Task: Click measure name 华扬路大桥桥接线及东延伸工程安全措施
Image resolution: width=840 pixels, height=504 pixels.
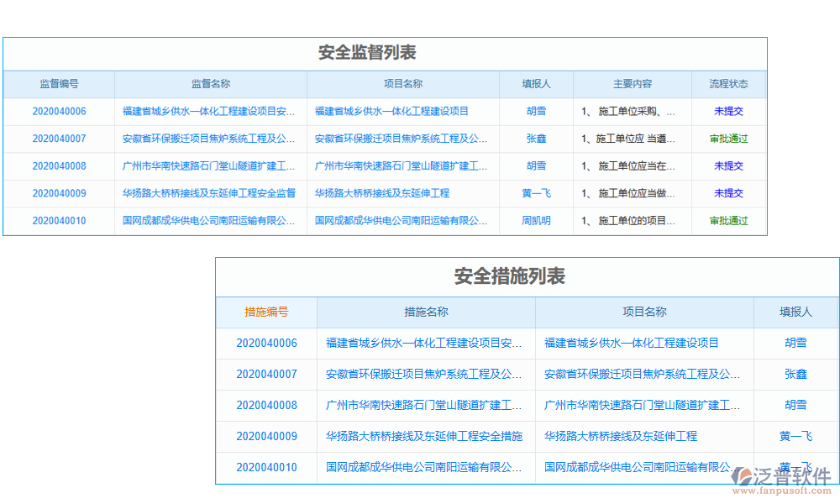Action: coord(426,437)
